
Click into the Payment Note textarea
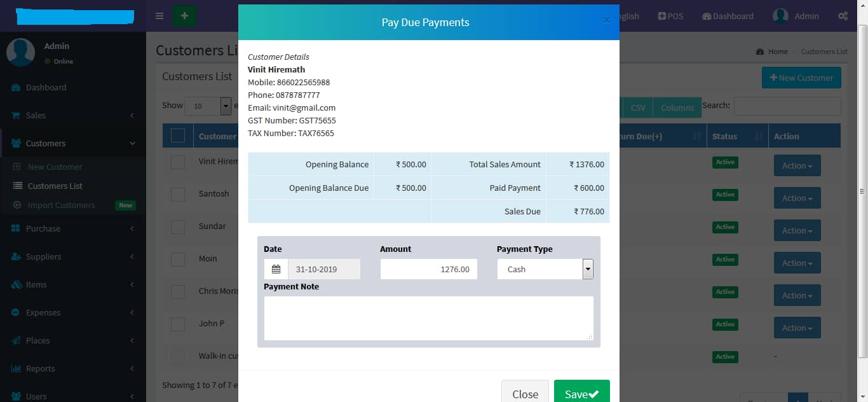click(429, 318)
